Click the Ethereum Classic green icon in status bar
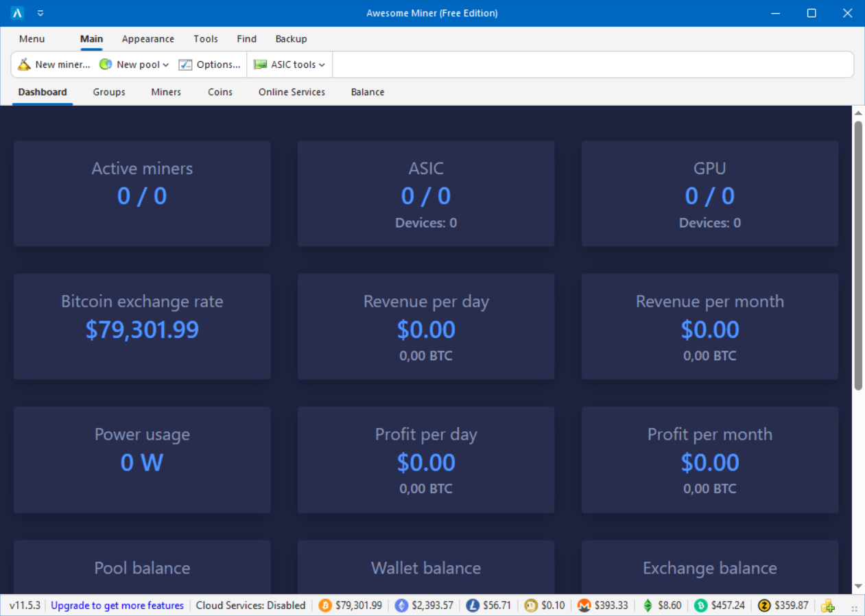Image resolution: width=865 pixels, height=616 pixels. tap(648, 605)
